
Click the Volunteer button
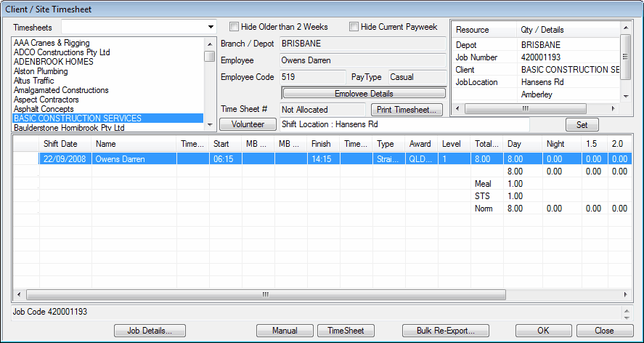point(248,124)
